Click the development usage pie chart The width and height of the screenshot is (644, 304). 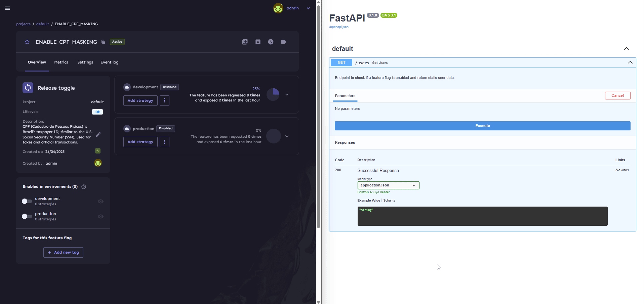click(273, 95)
